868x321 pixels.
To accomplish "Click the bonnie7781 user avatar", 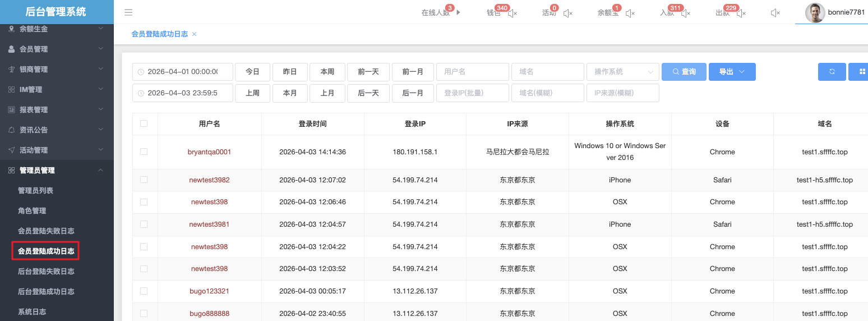I will pyautogui.click(x=815, y=13).
